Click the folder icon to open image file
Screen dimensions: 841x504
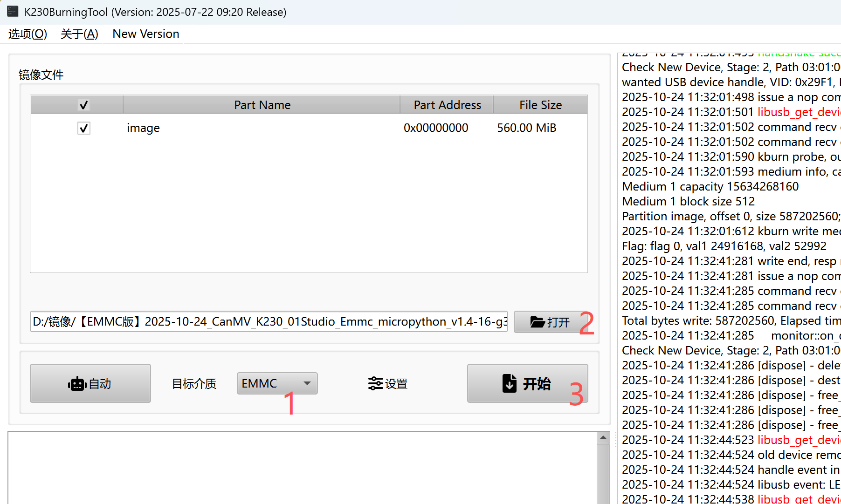click(537, 322)
